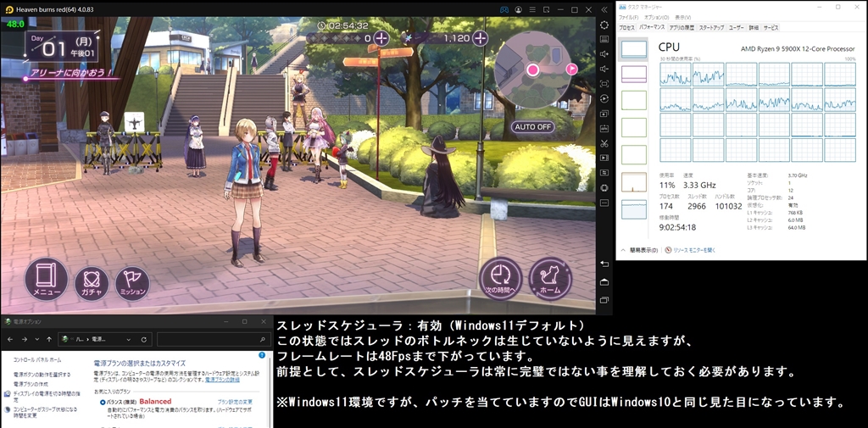The image size is (868, 428).
Task: Open the ミッション flag button
Action: pyautogui.click(x=132, y=282)
